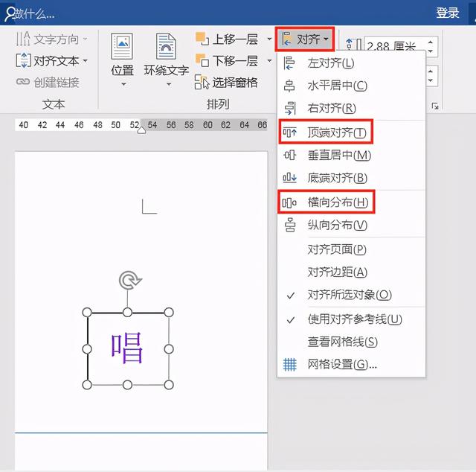This screenshot has height=472, width=476.
Task: Click the 2.88 厘米 height input field
Action: pos(395,46)
